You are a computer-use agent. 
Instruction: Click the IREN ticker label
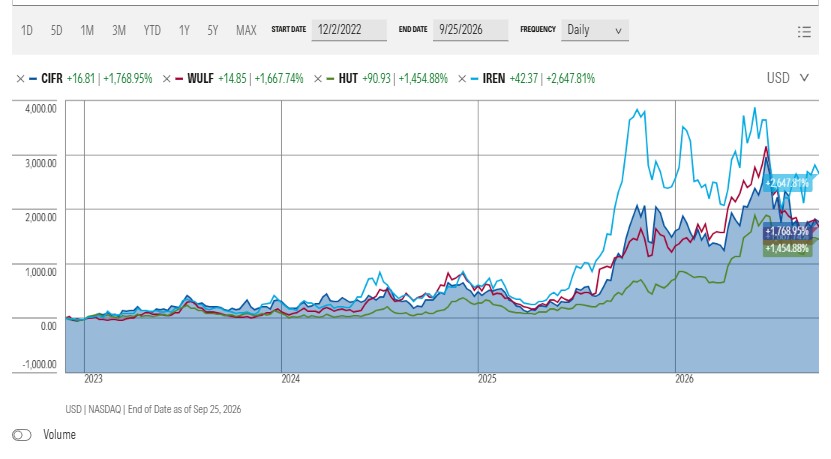(493, 79)
